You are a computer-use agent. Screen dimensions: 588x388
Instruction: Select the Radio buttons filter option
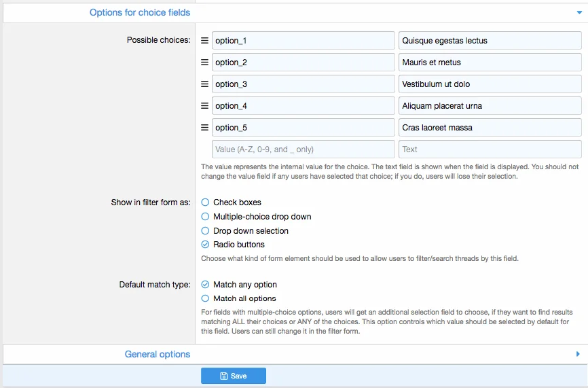click(x=206, y=245)
